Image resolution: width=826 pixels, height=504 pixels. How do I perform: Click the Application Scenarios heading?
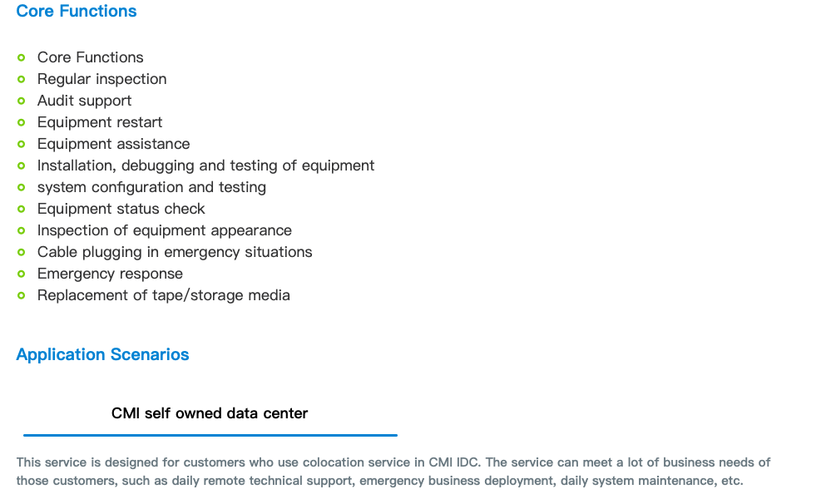(102, 354)
